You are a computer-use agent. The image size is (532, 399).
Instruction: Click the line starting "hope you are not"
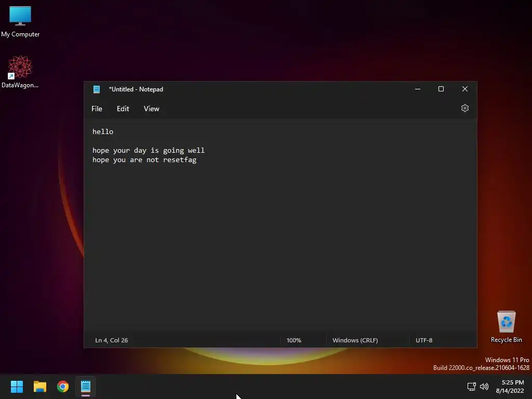144,160
